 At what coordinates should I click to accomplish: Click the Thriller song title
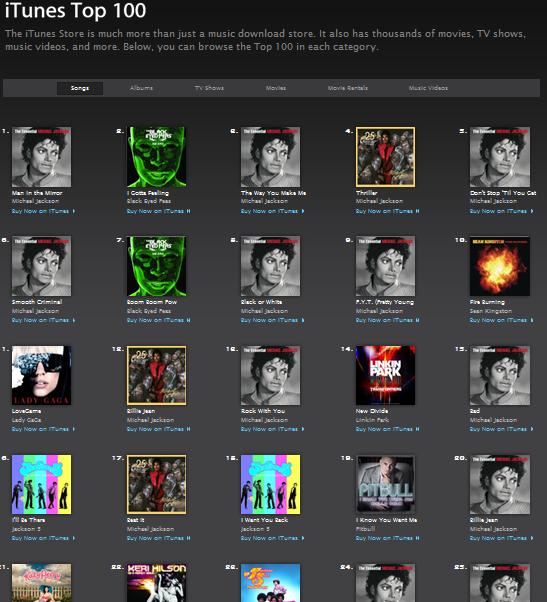(x=367, y=193)
